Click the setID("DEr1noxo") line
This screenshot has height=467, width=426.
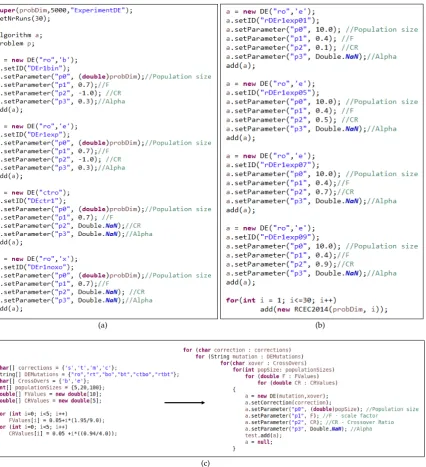tap(37, 267)
